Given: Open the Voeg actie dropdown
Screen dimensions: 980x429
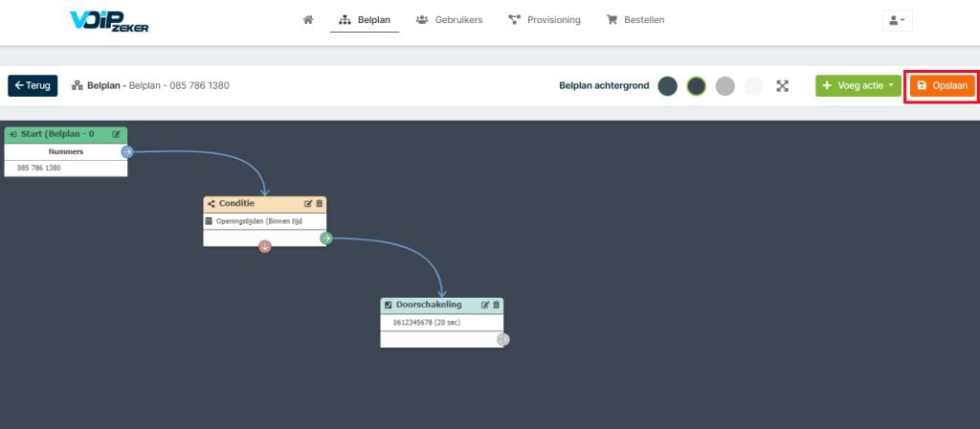Looking at the screenshot, I should click(858, 85).
